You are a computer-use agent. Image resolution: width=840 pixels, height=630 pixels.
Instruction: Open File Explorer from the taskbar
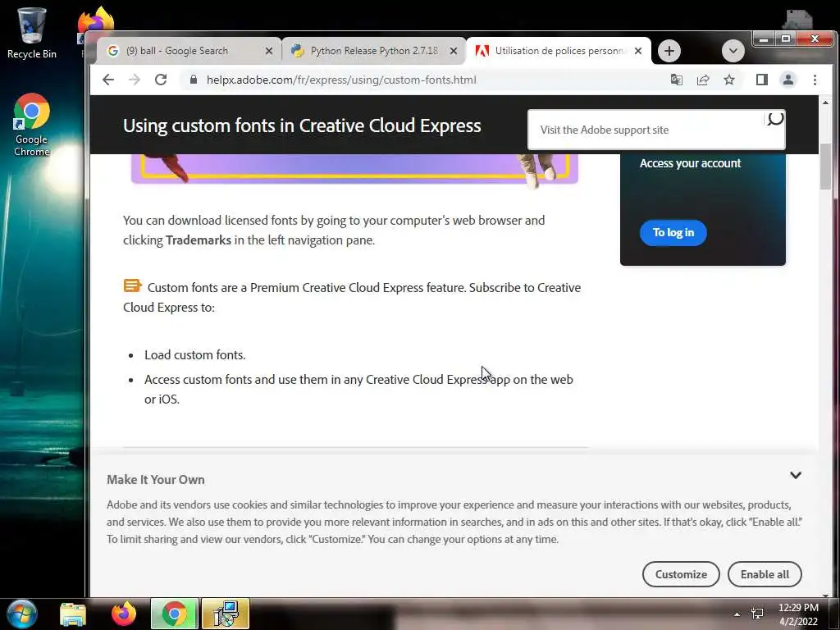[73, 614]
